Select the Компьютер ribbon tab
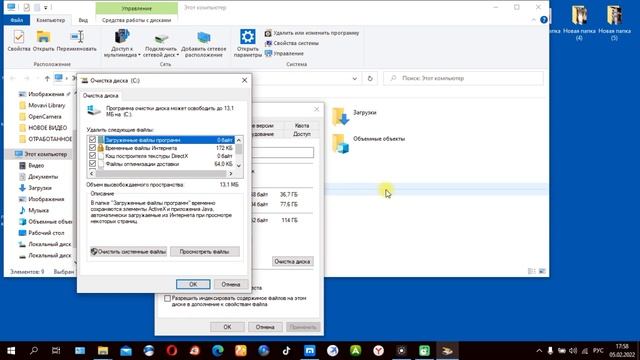640x360 pixels. [x=51, y=20]
